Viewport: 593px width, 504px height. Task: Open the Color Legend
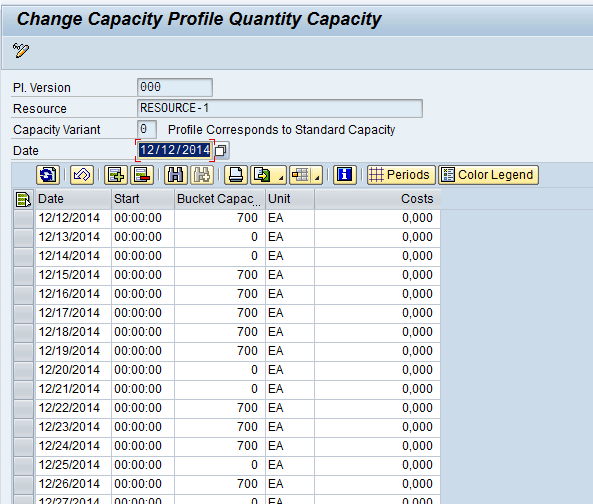pyautogui.click(x=488, y=175)
